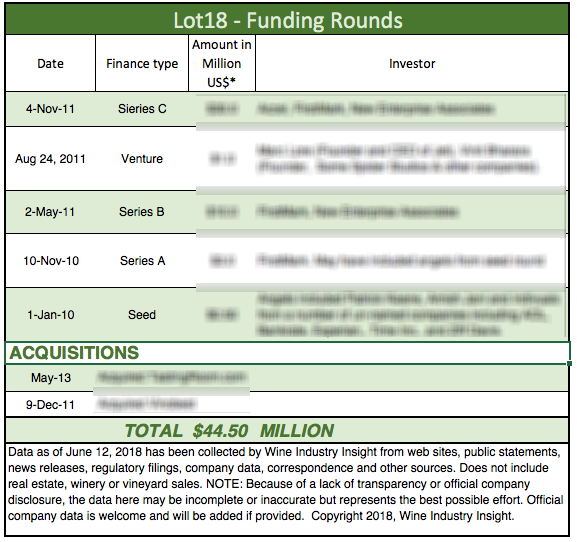The height and width of the screenshot is (542, 577).
Task: Select the 'Series B' finance type cell
Action: click(x=142, y=212)
